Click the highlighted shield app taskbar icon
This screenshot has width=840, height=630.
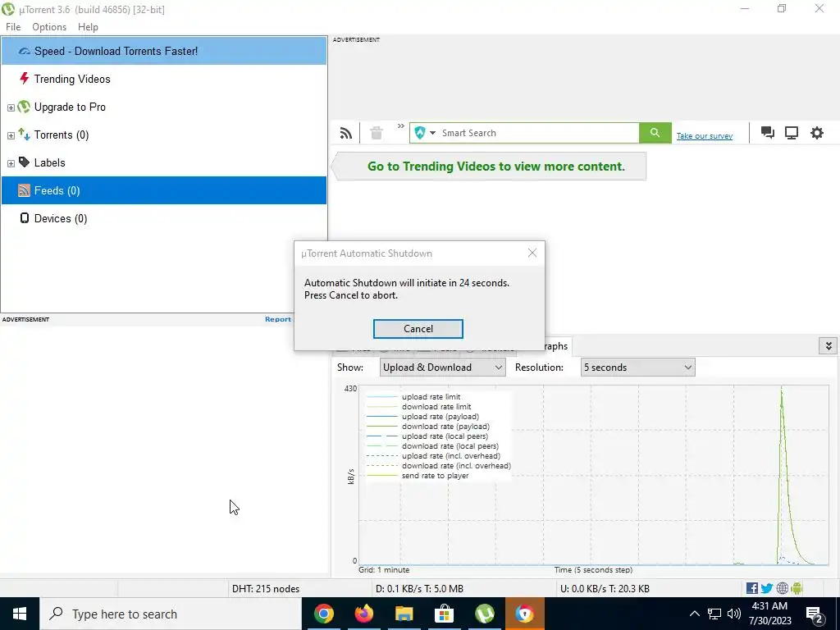[524, 614]
